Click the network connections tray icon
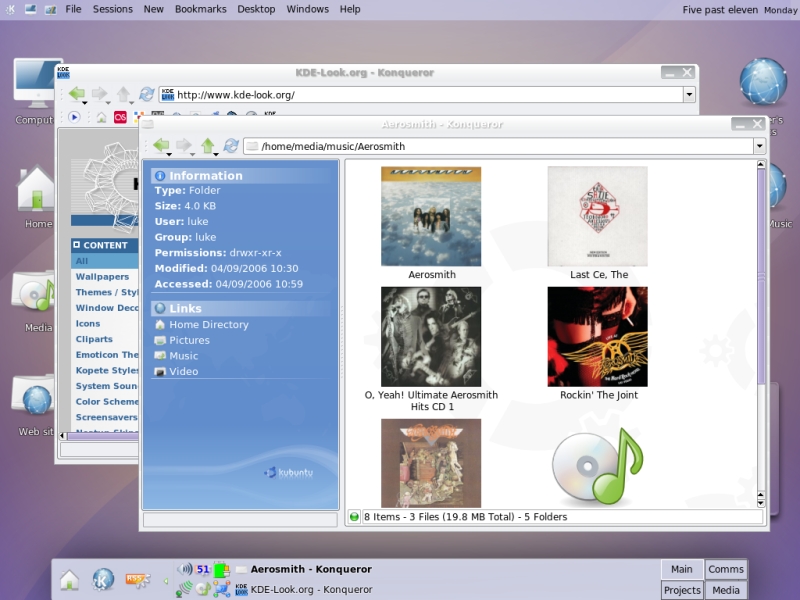 point(221,590)
